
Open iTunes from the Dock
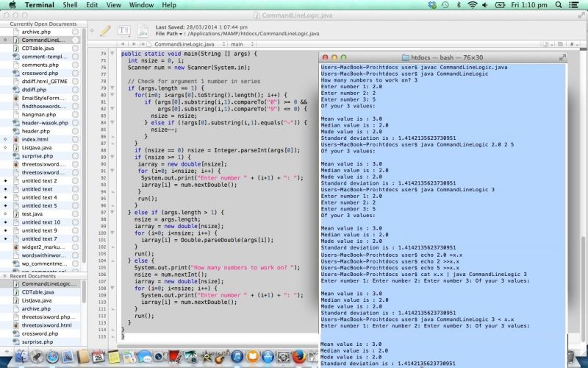[x=237, y=356]
